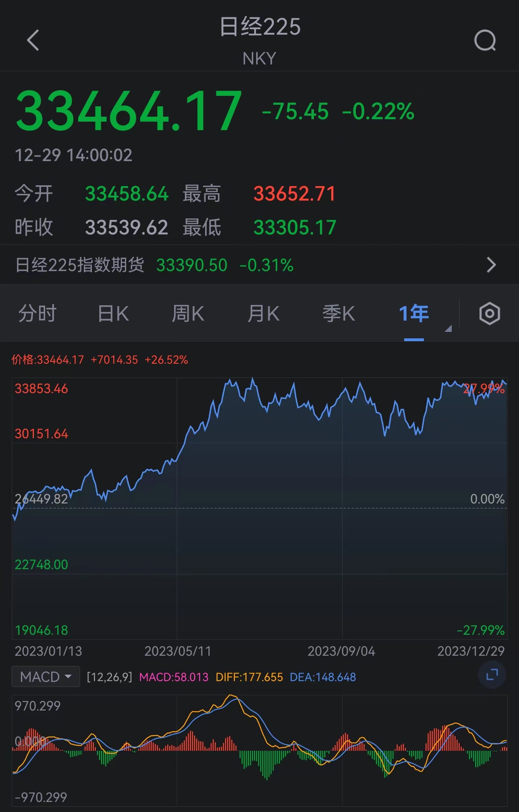This screenshot has height=812, width=519.
Task: Tap previous close value 33539.62
Action: point(127,228)
